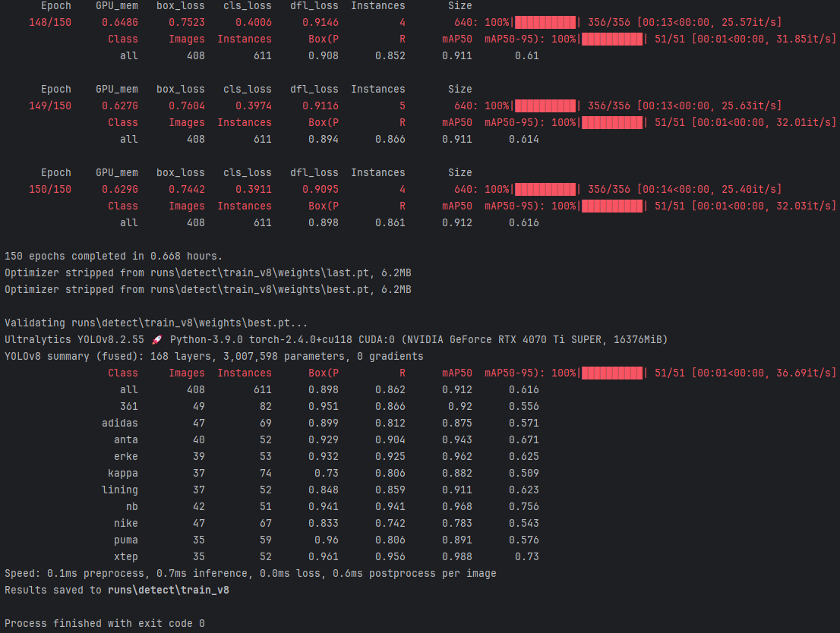Viewport: 840px width, 633px height.
Task: Select the 'nike' class row label
Action: click(x=126, y=523)
